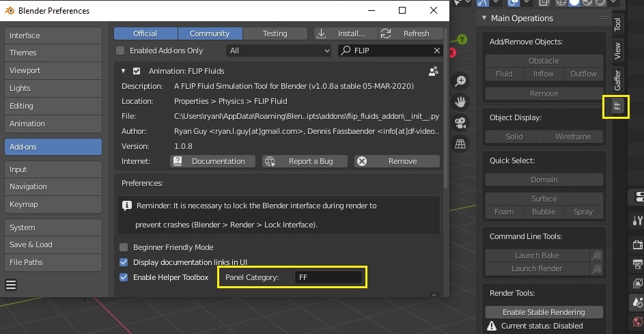This screenshot has height=334, width=644.
Task: Collapse the Main Operations panel
Action: 484,18
